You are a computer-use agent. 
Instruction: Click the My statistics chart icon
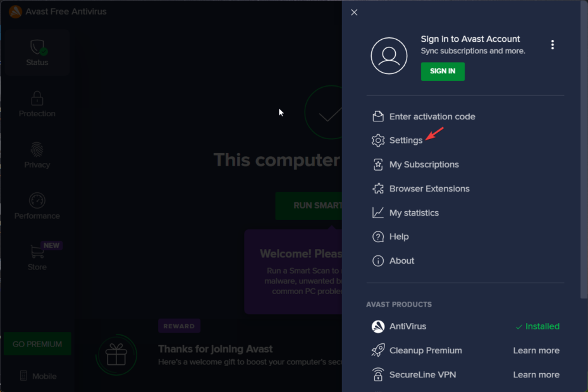378,212
